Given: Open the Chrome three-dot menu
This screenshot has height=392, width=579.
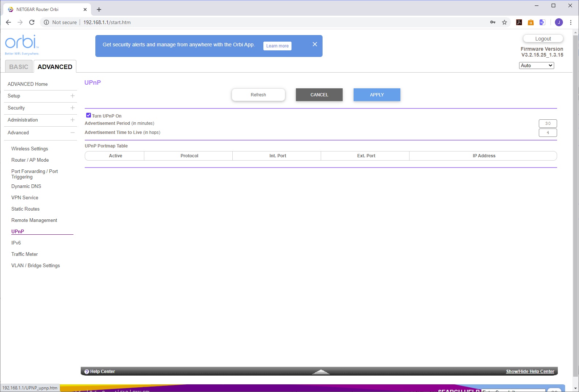Looking at the screenshot, I should (571, 22).
